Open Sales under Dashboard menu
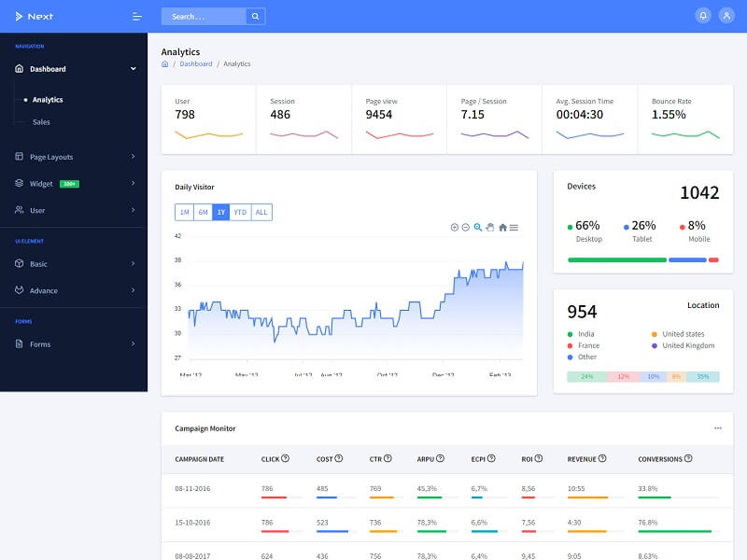The width and height of the screenshot is (747, 560). point(41,122)
